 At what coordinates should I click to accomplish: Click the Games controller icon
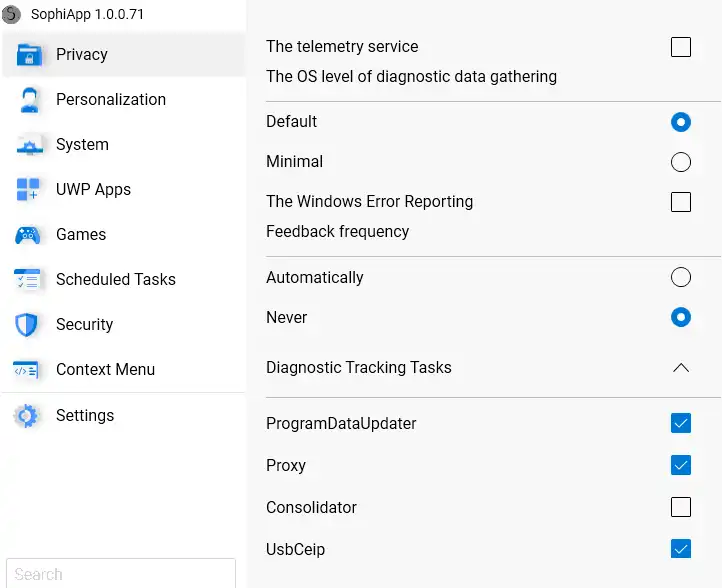28,235
